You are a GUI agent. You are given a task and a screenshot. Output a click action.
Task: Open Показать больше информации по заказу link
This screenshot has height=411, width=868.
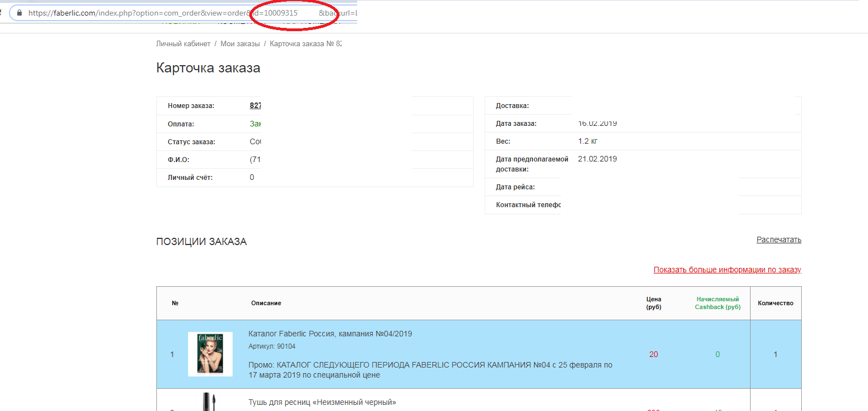[727, 270]
